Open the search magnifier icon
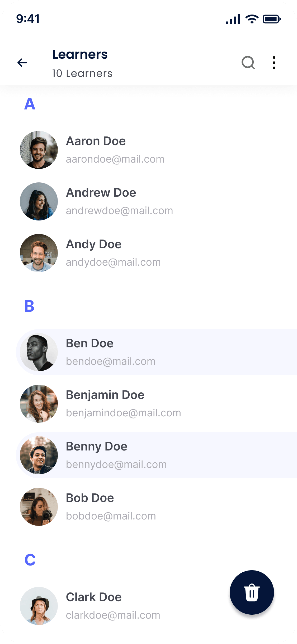The image size is (297, 644). (248, 63)
